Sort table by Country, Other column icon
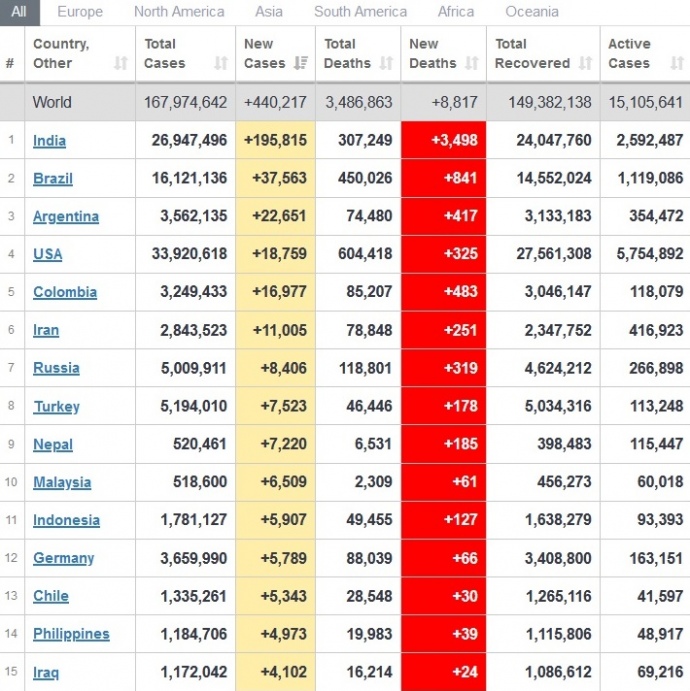Screen dimensions: 690x691 pos(121,63)
